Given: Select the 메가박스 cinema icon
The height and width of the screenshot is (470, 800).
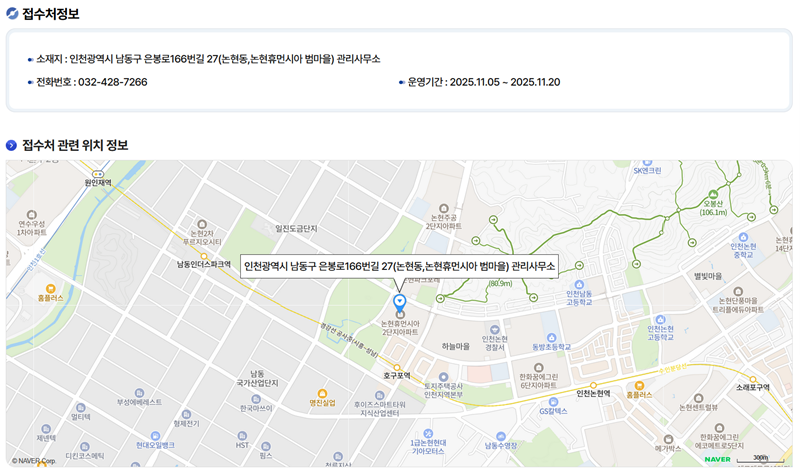Looking at the screenshot, I should (x=668, y=439).
